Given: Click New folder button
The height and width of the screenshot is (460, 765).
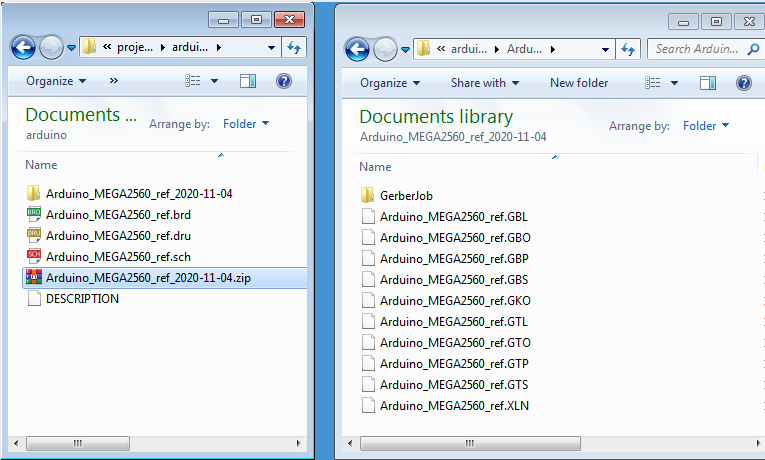Looking at the screenshot, I should 579,83.
